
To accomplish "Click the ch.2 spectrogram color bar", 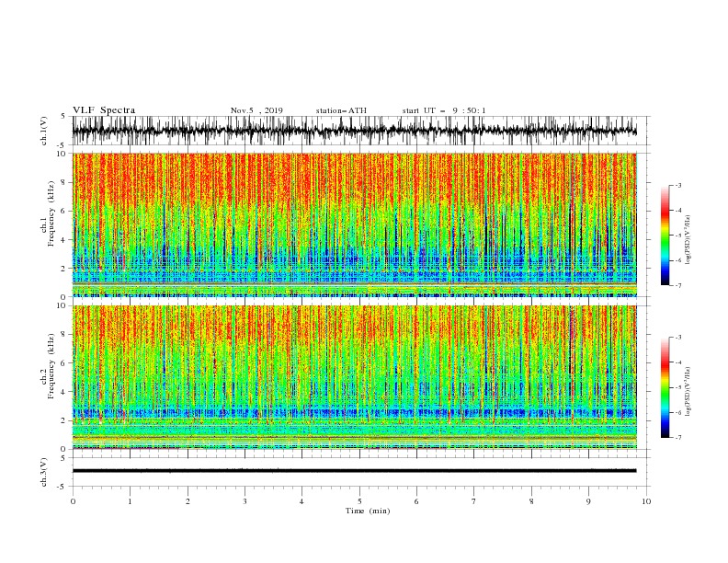I will 665,387.
